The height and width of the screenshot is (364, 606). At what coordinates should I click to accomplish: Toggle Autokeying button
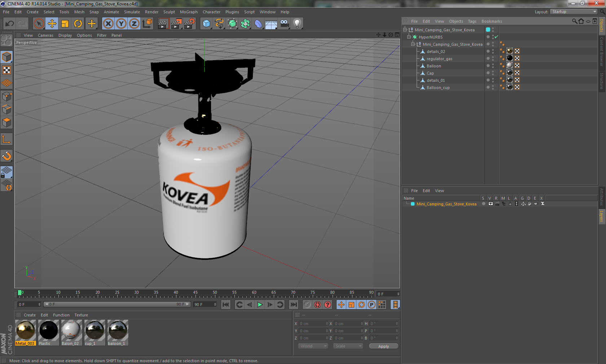coord(317,305)
